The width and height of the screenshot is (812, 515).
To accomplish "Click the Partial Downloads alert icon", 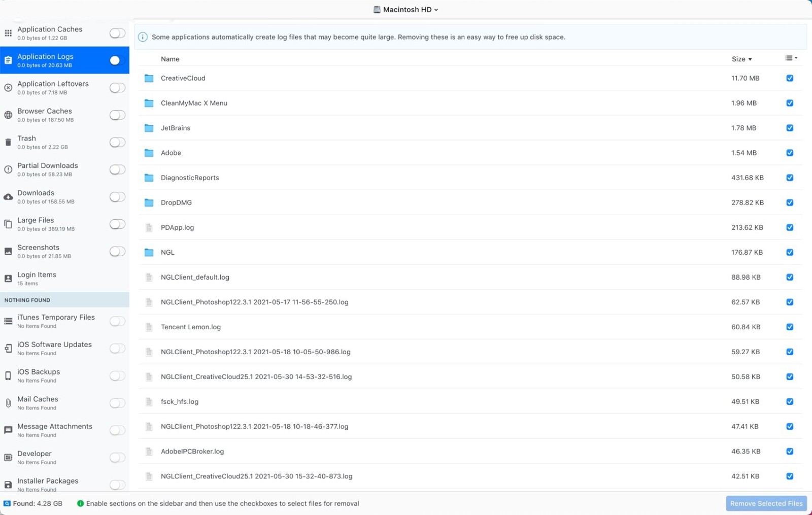I will 8,169.
